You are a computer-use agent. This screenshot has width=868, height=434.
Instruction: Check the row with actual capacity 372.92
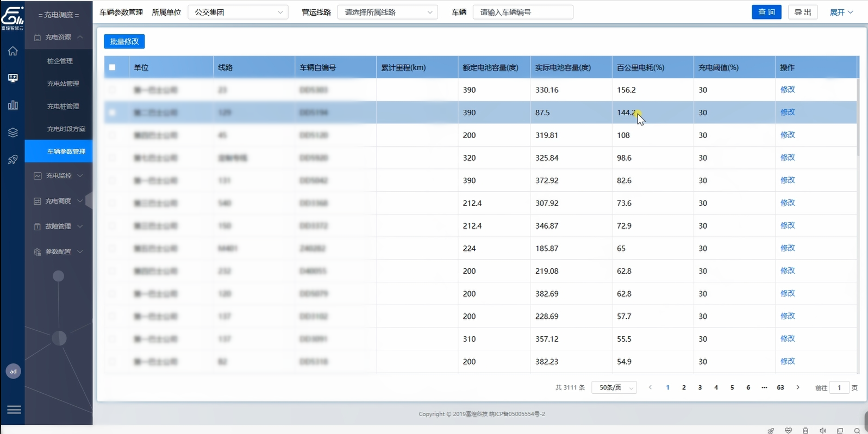click(x=112, y=180)
